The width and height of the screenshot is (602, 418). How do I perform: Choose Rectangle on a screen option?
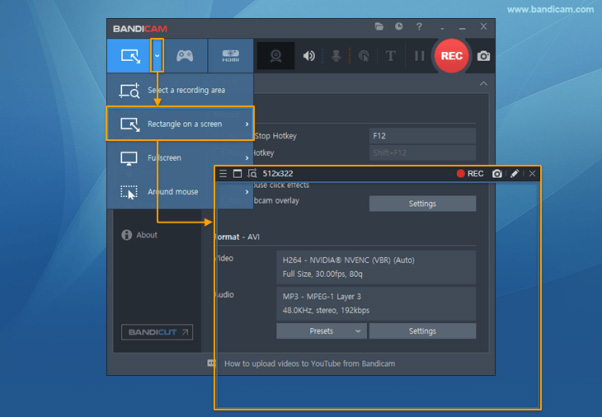(x=180, y=124)
